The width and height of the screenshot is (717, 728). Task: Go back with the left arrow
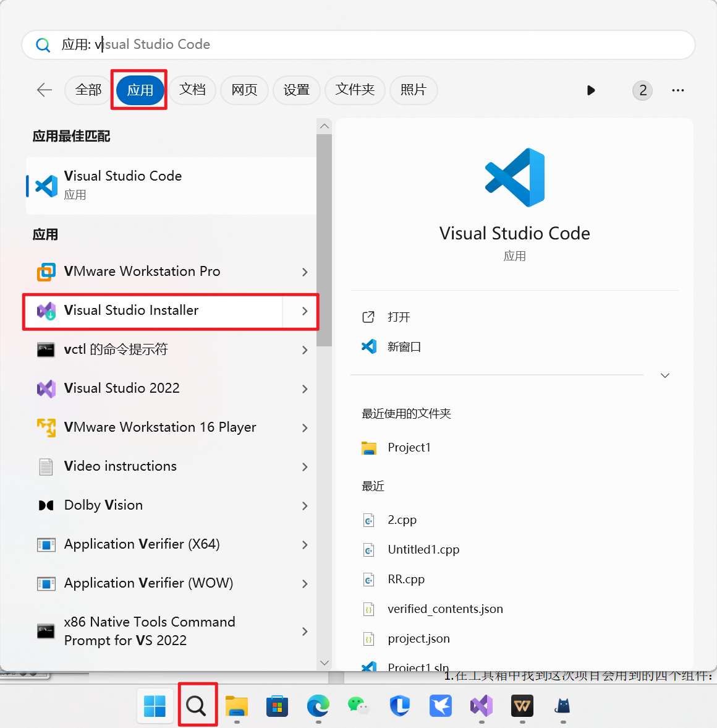(45, 90)
